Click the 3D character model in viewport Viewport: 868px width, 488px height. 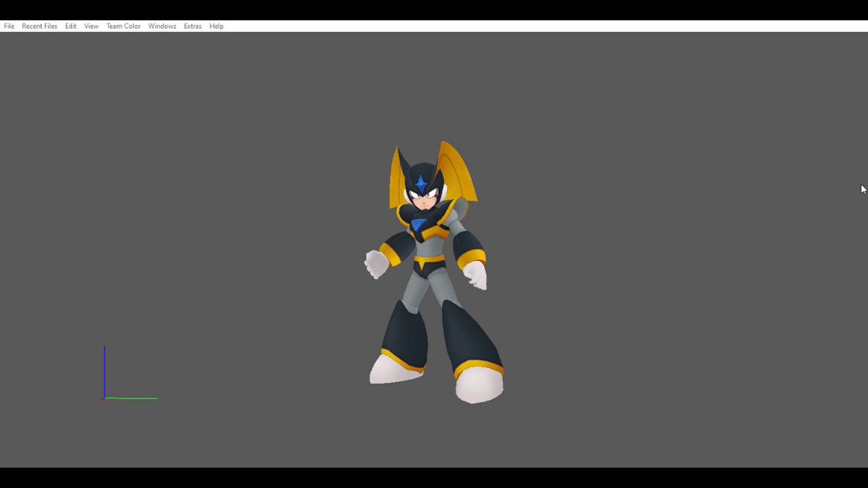434,271
